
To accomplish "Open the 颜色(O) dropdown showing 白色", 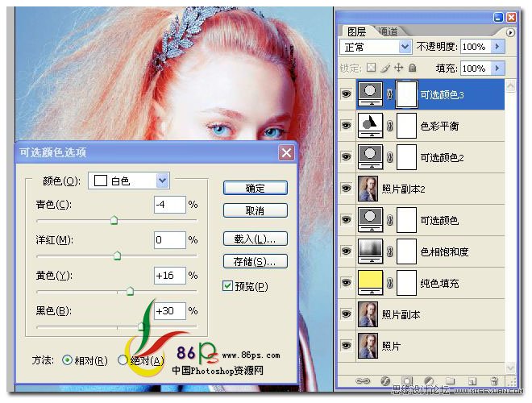I will coord(129,181).
